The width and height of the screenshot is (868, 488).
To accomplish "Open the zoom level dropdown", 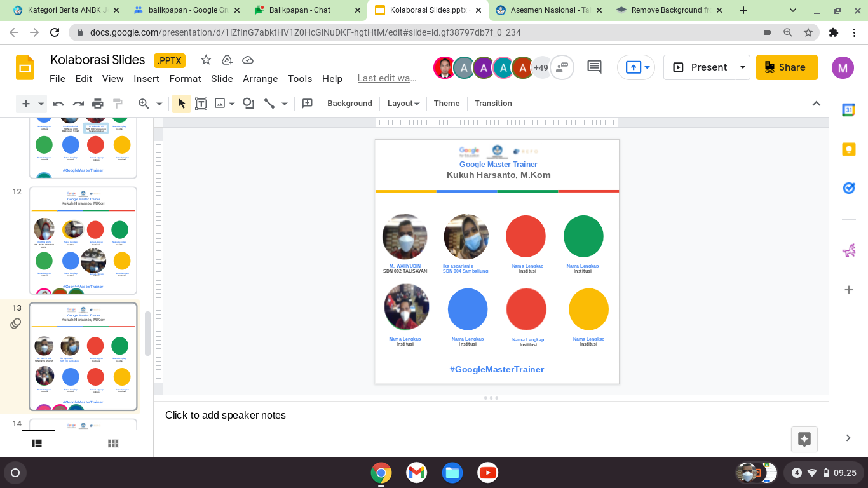I will click(x=159, y=104).
